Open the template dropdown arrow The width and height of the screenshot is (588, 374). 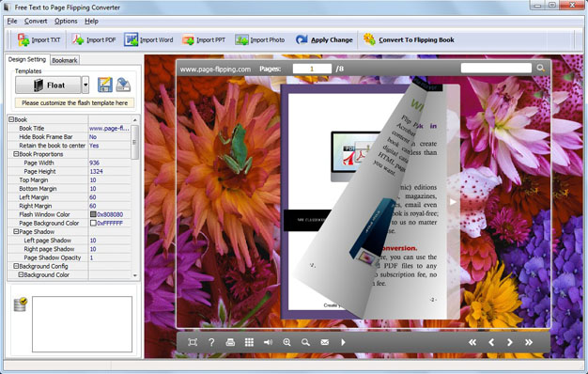85,86
